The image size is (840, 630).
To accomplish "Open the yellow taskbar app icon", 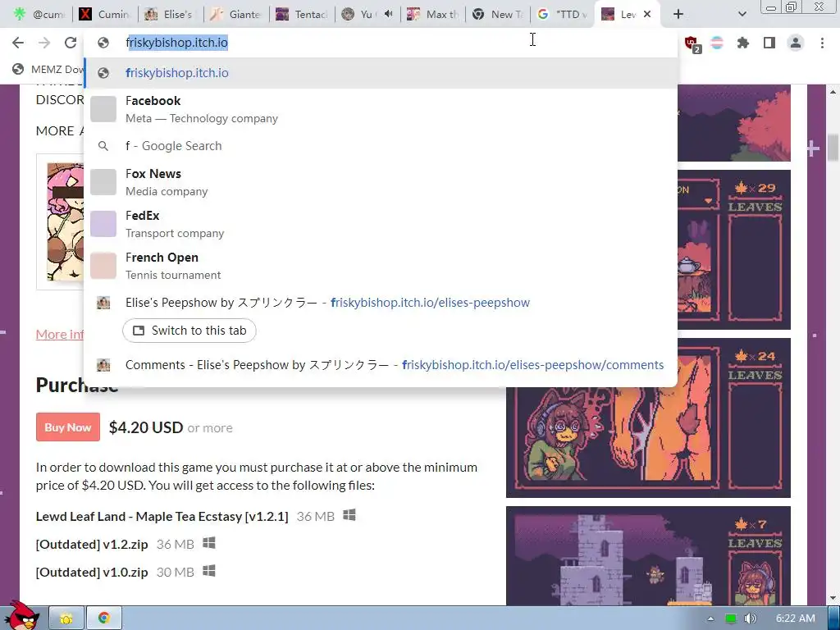I will (66, 619).
